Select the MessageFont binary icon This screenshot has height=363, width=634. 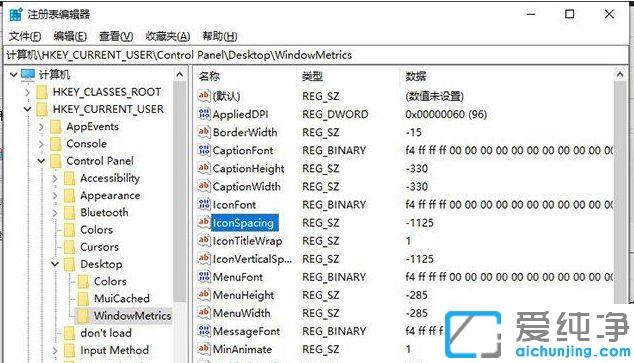pyautogui.click(x=204, y=331)
